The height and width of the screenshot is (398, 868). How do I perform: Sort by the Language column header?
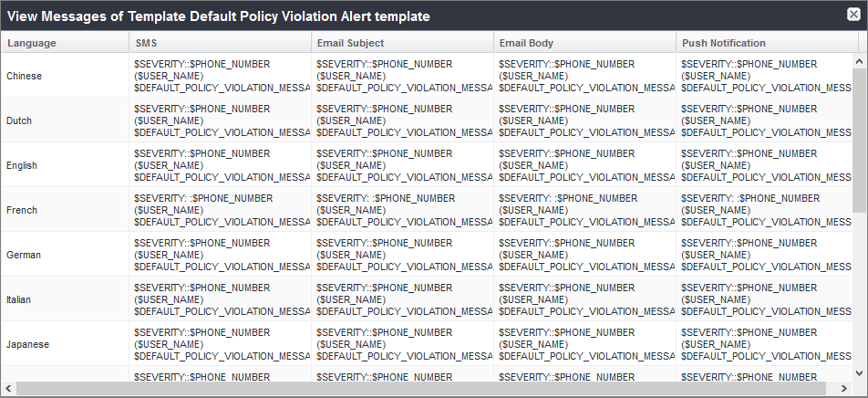32,43
